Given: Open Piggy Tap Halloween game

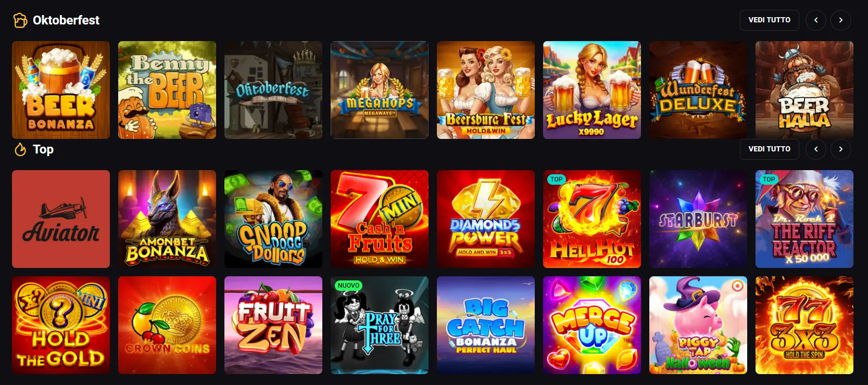Looking at the screenshot, I should (x=698, y=325).
